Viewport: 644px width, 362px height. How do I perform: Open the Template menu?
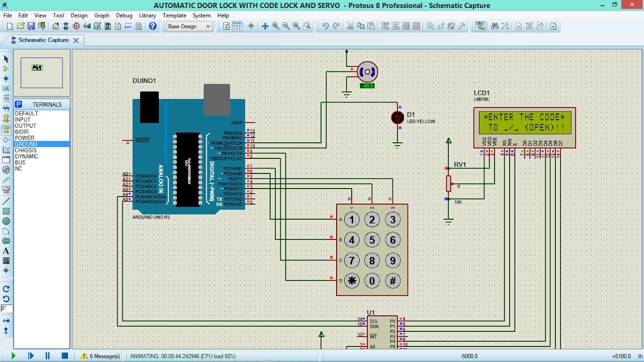[175, 16]
